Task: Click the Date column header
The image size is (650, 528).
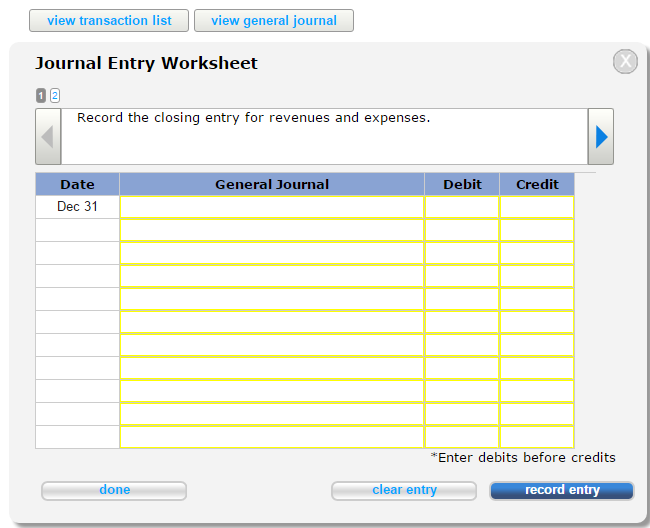Action: coord(78,184)
